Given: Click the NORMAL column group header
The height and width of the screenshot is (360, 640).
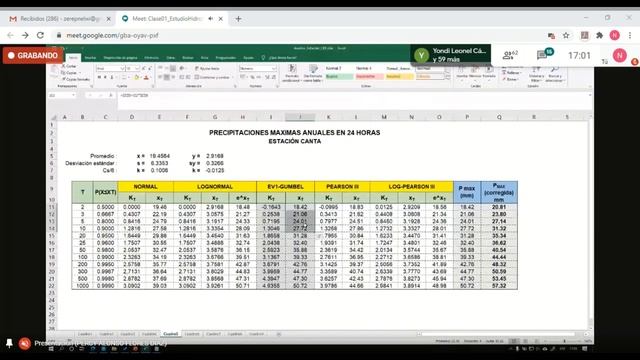Looking at the screenshot, I should [x=145, y=187].
